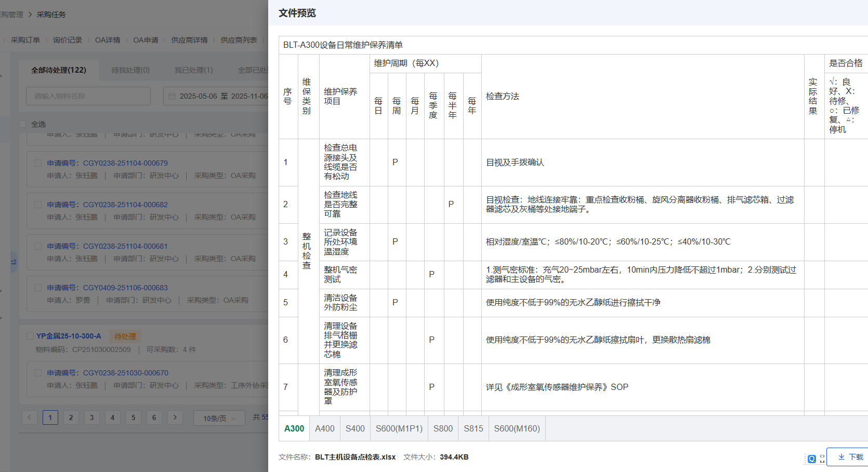This screenshot has height=472, width=868.
Task: Click the blue chat preview icon near download button
Action: (812, 458)
